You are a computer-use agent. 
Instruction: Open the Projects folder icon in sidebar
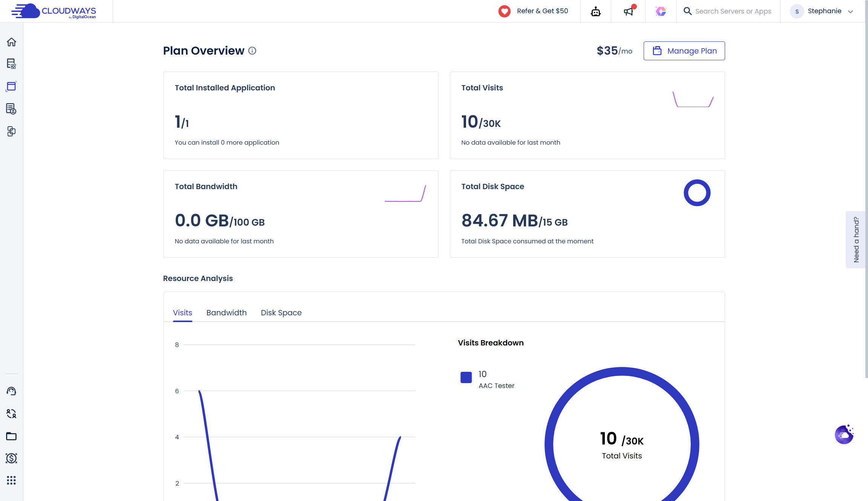[x=11, y=436]
